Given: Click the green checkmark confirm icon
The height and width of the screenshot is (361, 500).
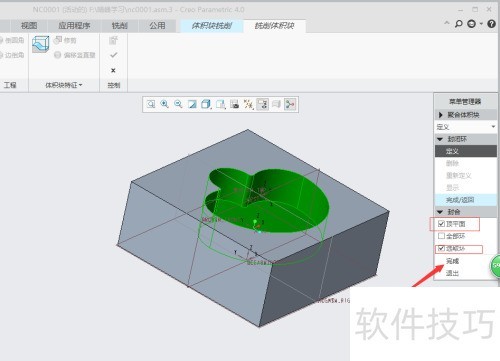Looking at the screenshot, I should (x=113, y=55).
